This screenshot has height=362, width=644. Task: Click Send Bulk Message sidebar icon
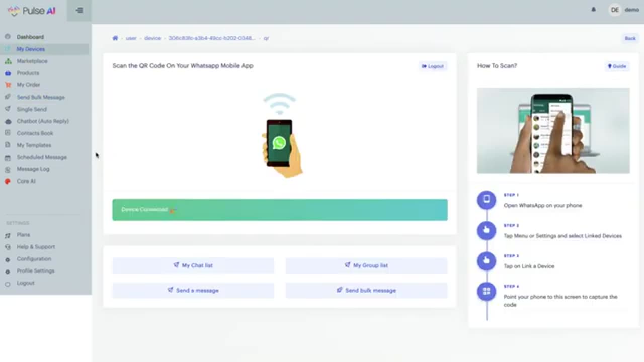(x=8, y=97)
